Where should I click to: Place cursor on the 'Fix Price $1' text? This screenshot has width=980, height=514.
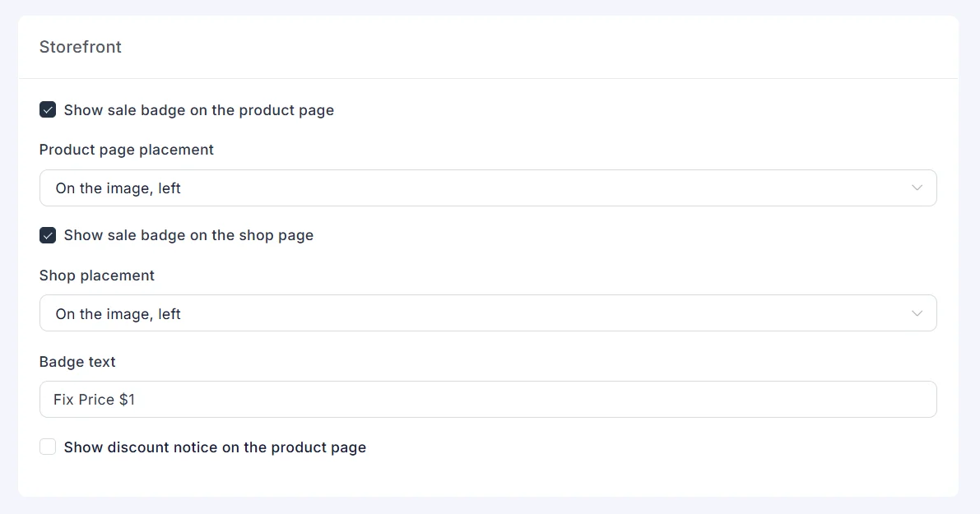point(95,400)
